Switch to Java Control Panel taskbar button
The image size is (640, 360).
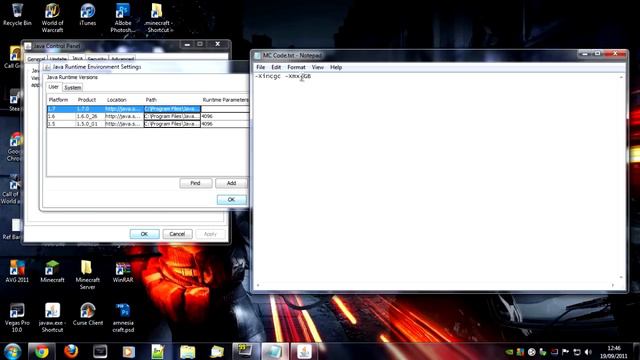pyautogui.click(x=304, y=351)
